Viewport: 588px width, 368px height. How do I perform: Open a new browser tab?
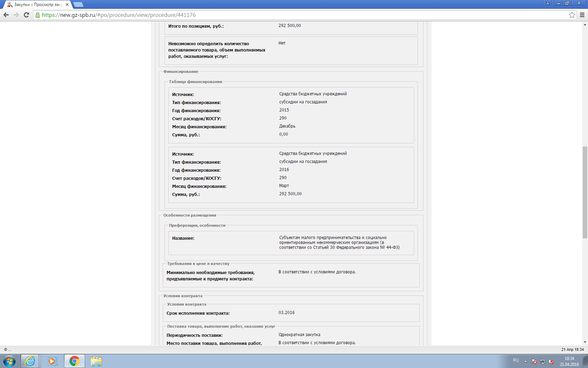[x=78, y=5]
